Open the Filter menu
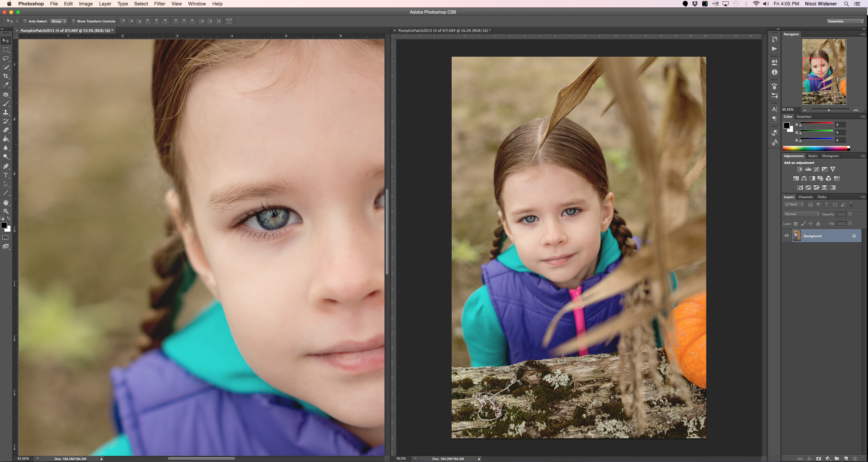This screenshot has width=868, height=462. (159, 4)
